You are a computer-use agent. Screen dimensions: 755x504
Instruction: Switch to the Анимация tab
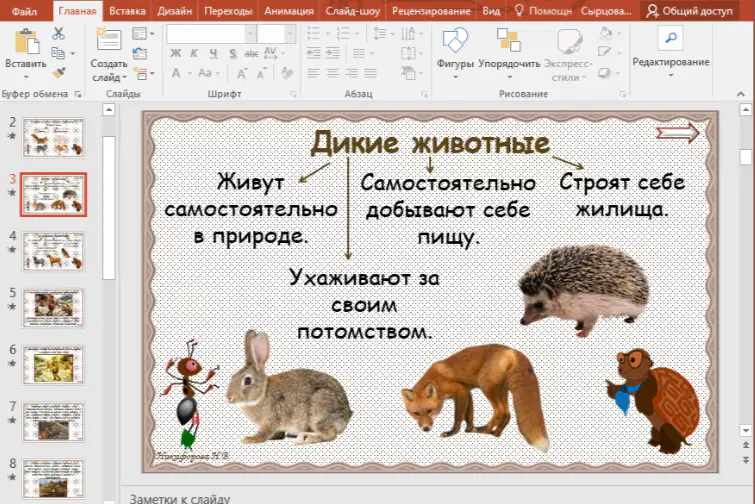pos(289,11)
